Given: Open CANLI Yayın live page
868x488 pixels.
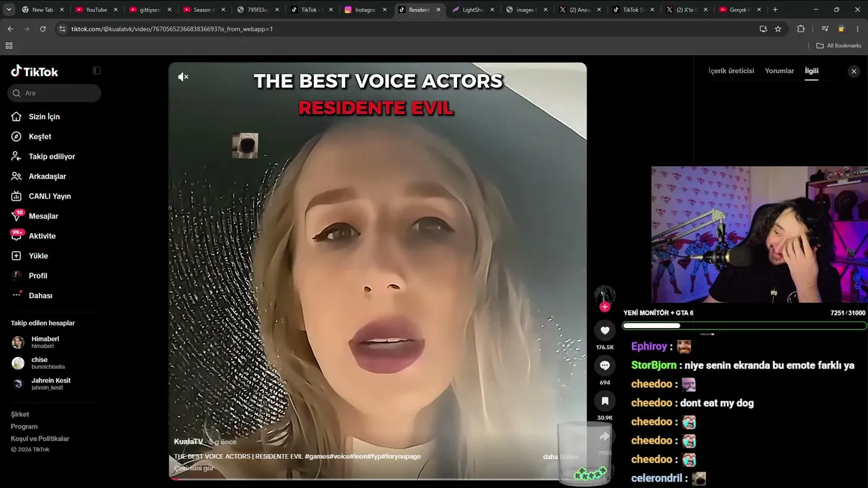Looking at the screenshot, I should click(50, 196).
